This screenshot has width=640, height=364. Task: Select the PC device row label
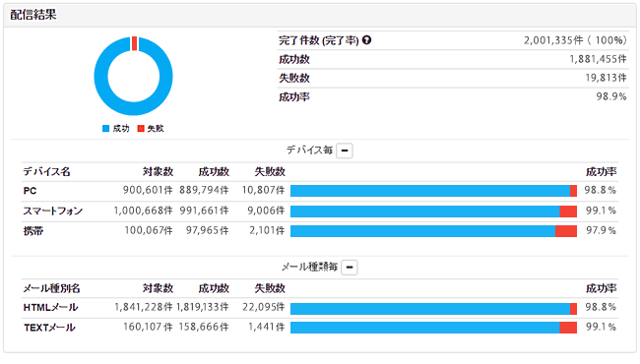coord(30,191)
